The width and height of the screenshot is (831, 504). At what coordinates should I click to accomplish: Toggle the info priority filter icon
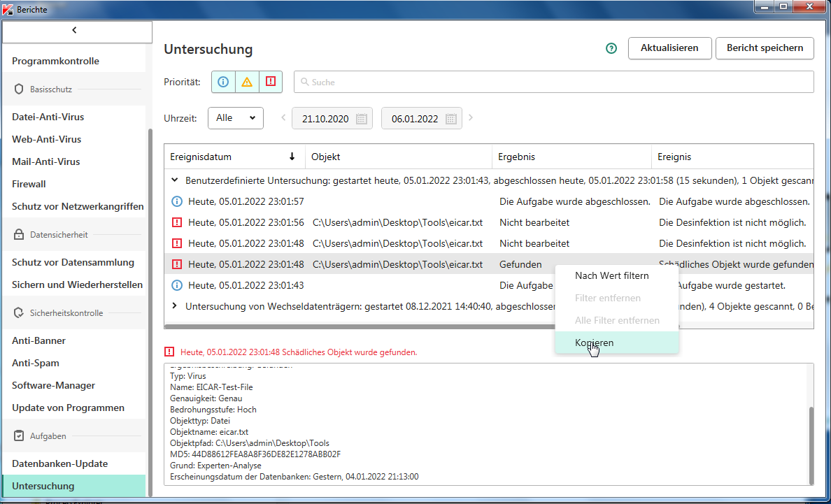tap(223, 82)
